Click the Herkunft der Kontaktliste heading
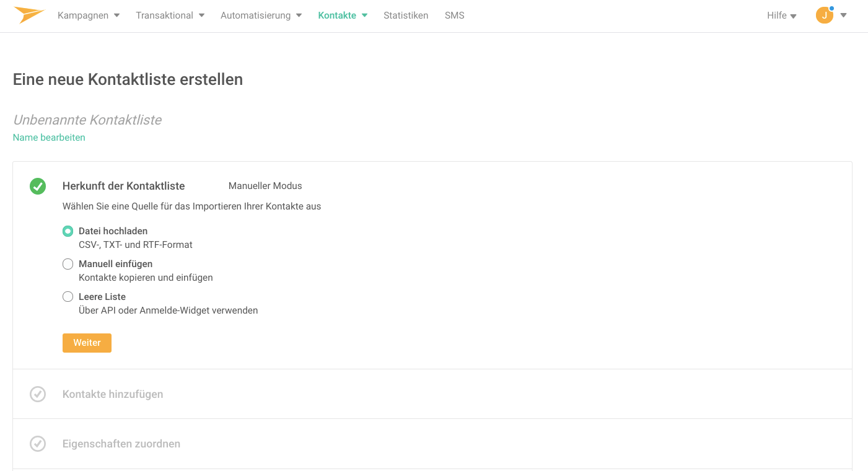 124,186
